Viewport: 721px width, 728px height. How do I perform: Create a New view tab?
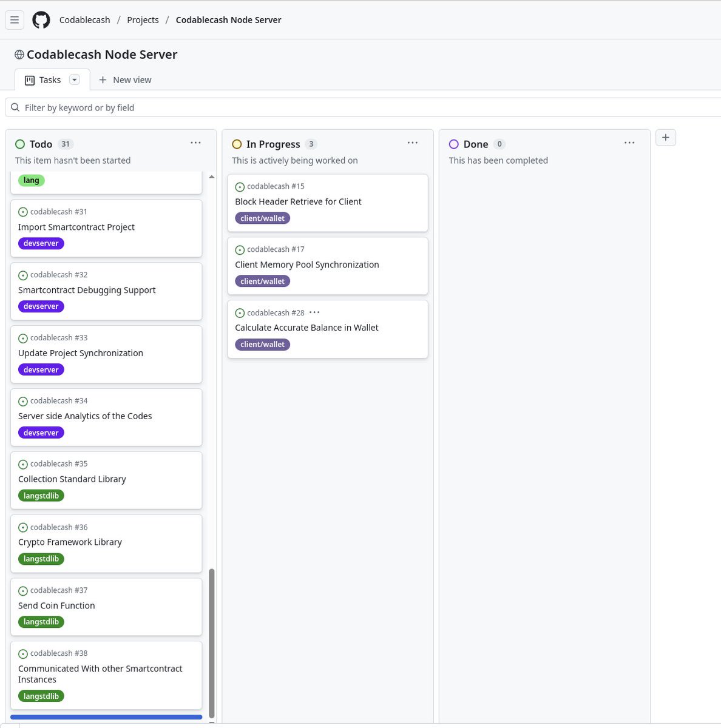125,80
